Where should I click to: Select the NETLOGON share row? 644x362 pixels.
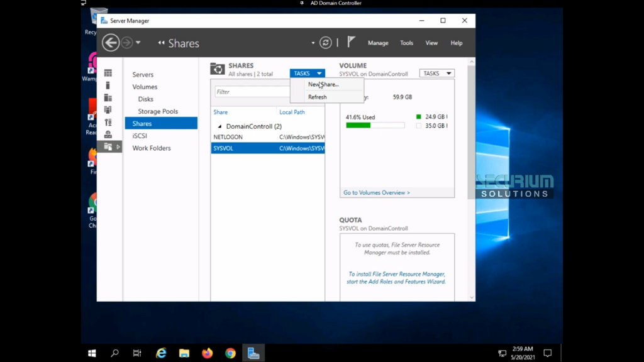click(268, 137)
